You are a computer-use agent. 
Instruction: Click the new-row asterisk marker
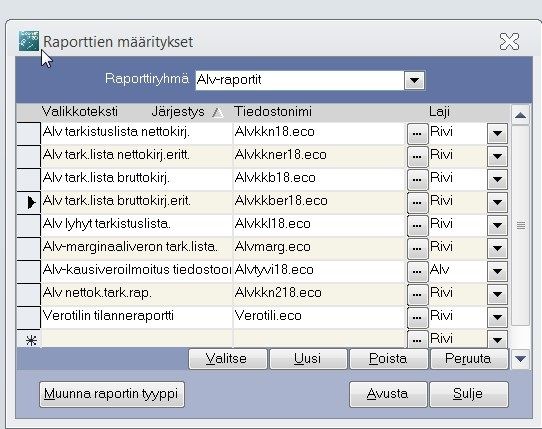click(31, 341)
